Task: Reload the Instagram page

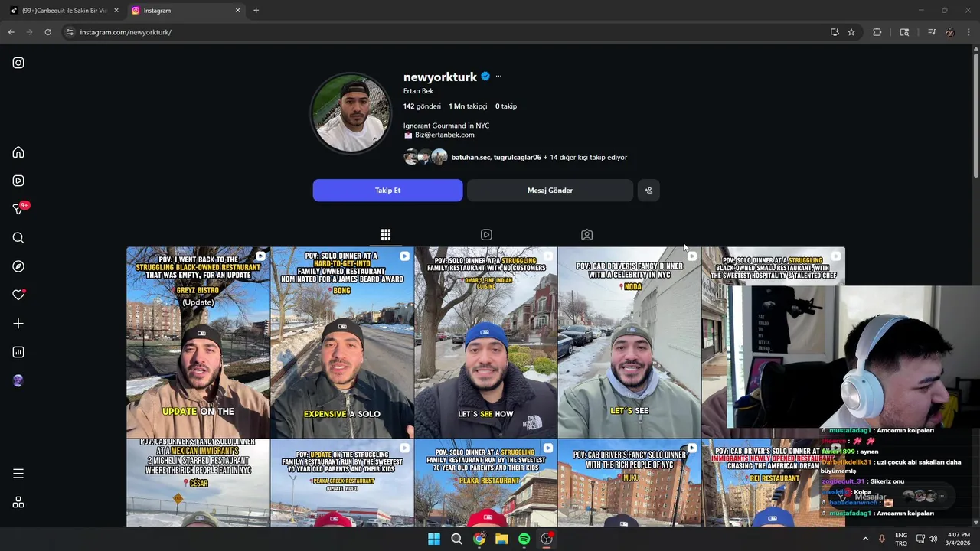Action: [x=47, y=32]
